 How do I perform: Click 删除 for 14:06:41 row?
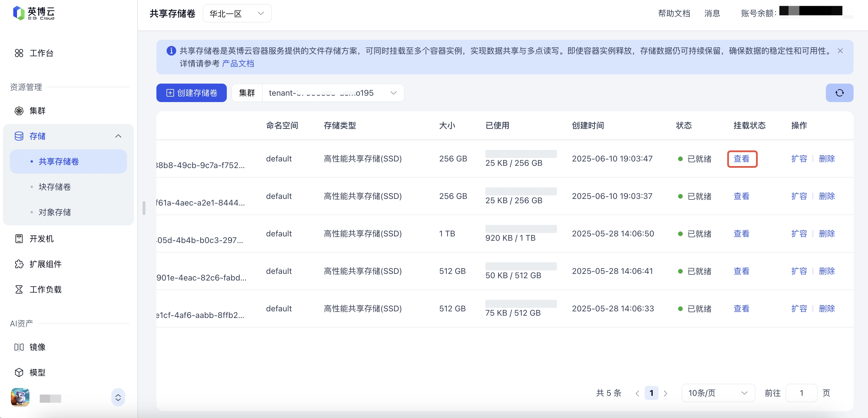click(827, 271)
